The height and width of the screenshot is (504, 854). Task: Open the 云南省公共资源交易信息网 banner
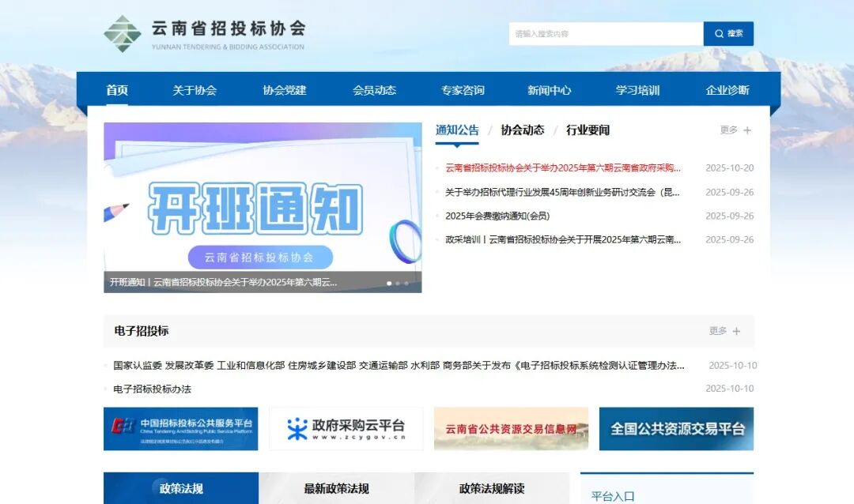511,429
